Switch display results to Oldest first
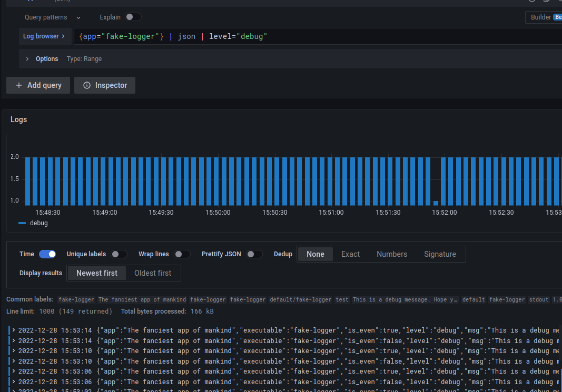 coord(153,273)
